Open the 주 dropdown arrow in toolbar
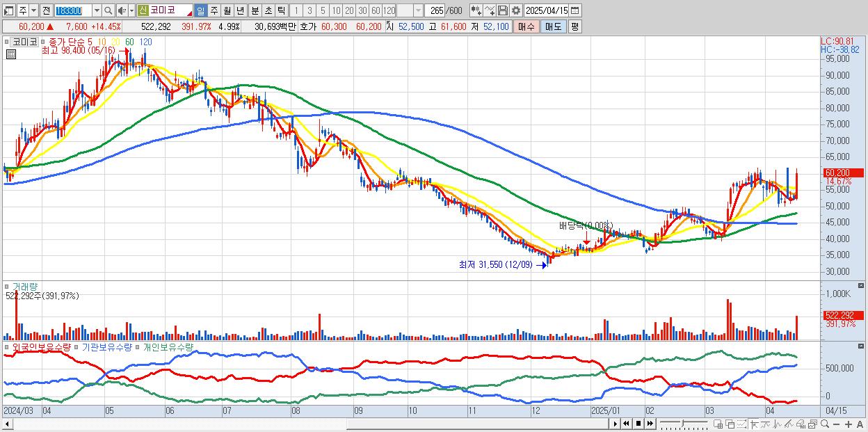Viewport: 868px width, 432px height. pos(34,10)
